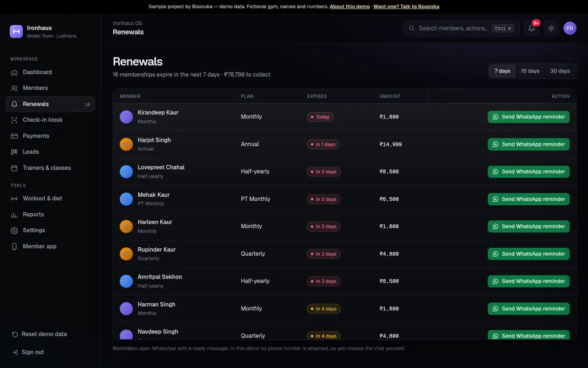Navigate to Payments section
Image resolution: width=588 pixels, height=368 pixels.
[x=51, y=136]
